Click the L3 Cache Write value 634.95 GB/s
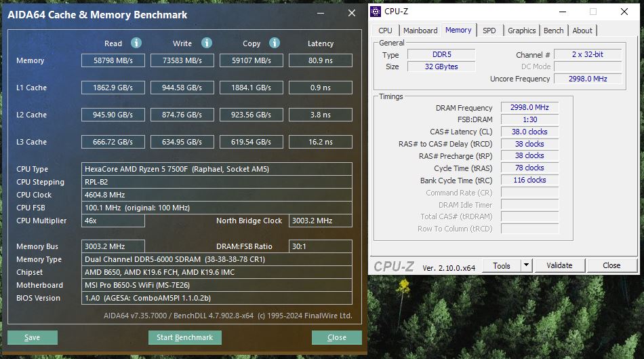The image size is (644, 359). [x=182, y=142]
